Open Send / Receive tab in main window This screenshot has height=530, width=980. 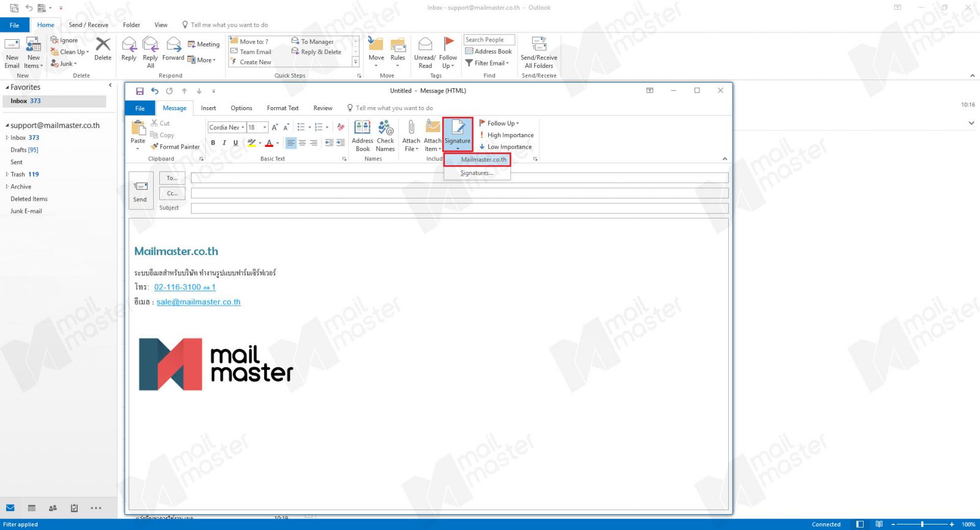click(88, 25)
